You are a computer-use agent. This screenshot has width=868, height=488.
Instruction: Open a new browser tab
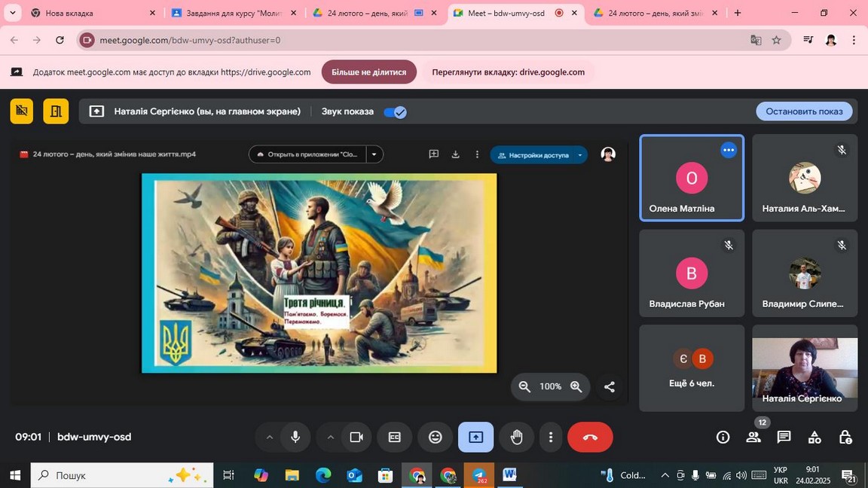(738, 13)
